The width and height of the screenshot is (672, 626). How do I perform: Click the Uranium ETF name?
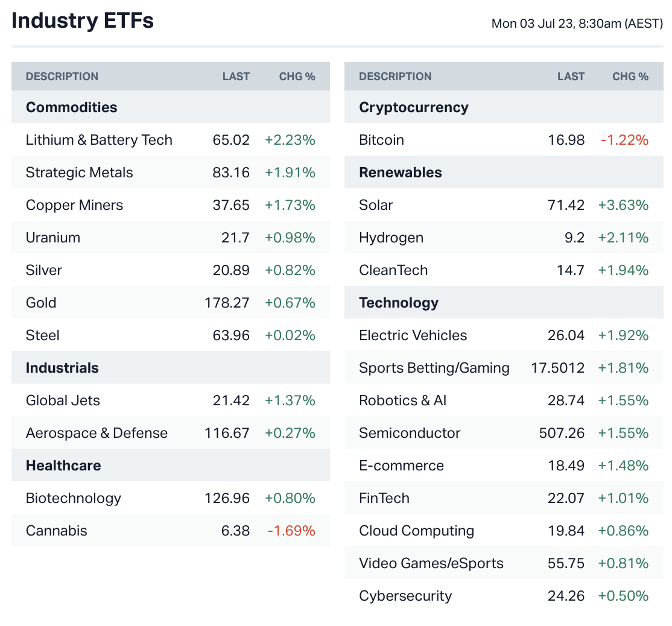point(53,238)
